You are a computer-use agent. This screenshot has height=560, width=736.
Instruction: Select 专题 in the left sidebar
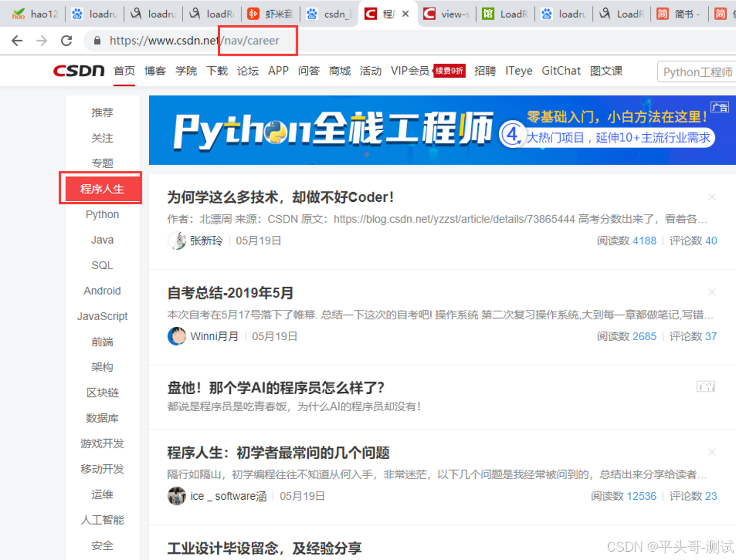(102, 163)
